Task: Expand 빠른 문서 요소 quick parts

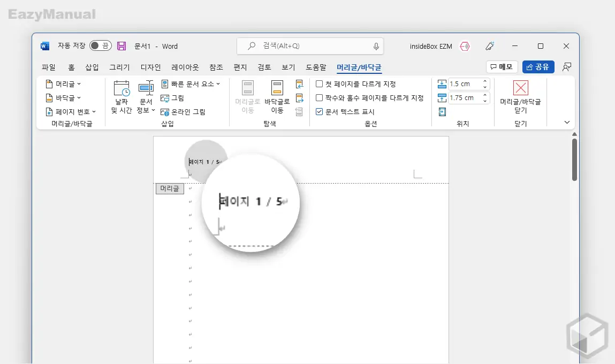Action: click(x=191, y=84)
